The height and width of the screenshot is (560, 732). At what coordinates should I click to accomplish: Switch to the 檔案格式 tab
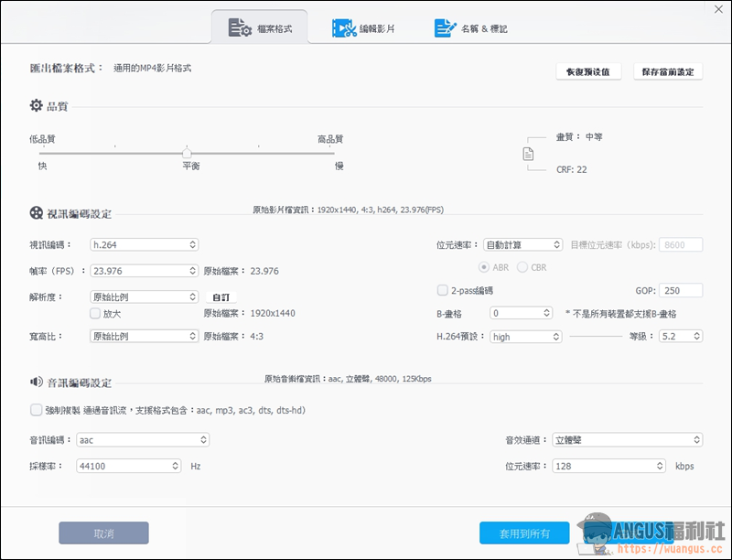tap(260, 28)
